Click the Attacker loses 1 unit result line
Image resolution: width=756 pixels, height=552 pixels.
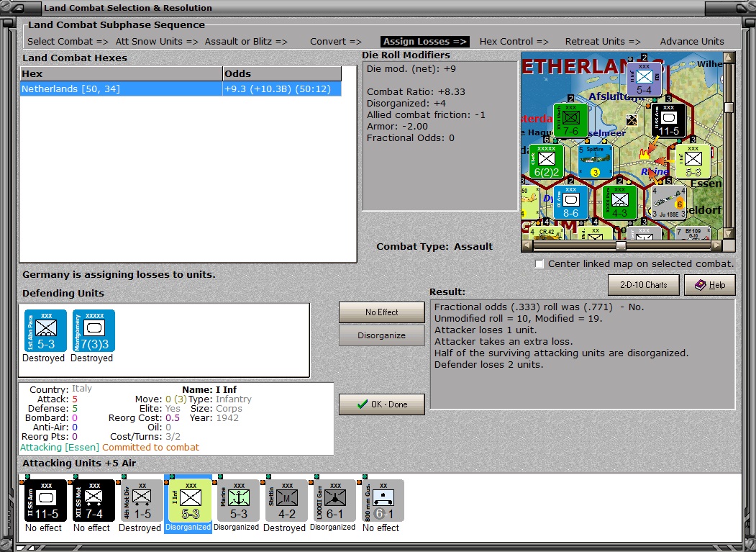[486, 330]
